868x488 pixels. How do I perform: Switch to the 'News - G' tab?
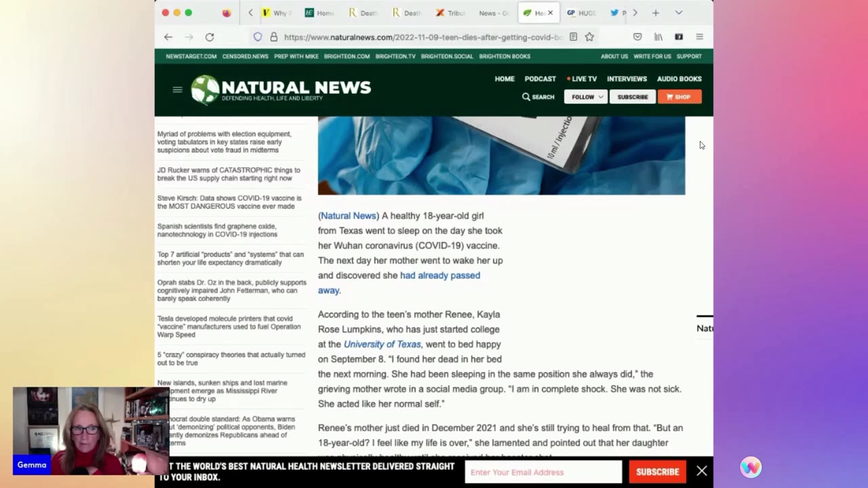494,13
